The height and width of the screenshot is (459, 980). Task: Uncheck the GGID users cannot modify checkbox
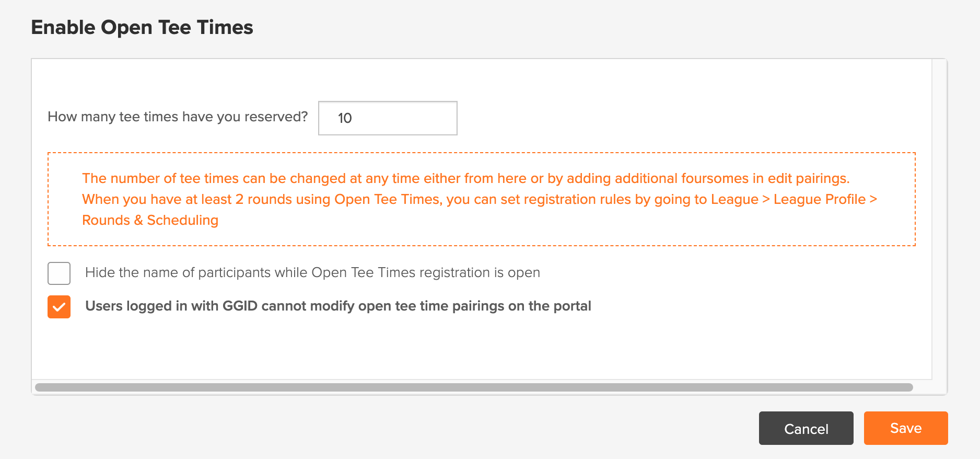59,307
